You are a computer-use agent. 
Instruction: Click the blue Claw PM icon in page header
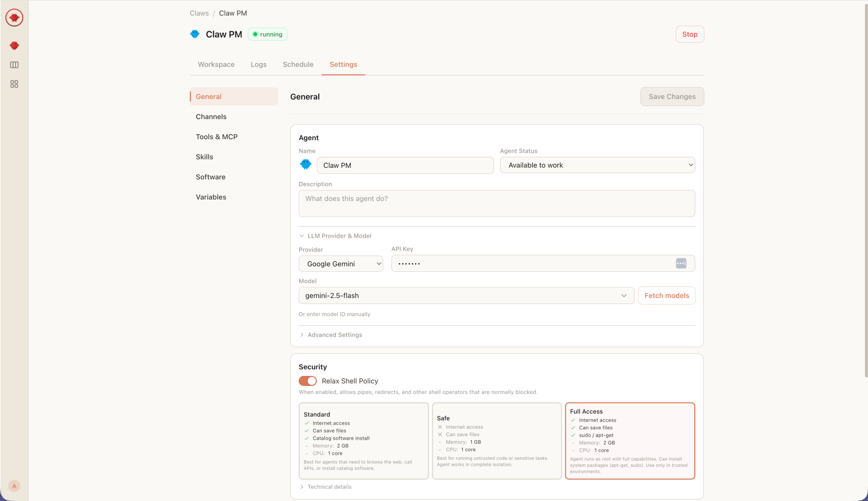click(x=195, y=34)
